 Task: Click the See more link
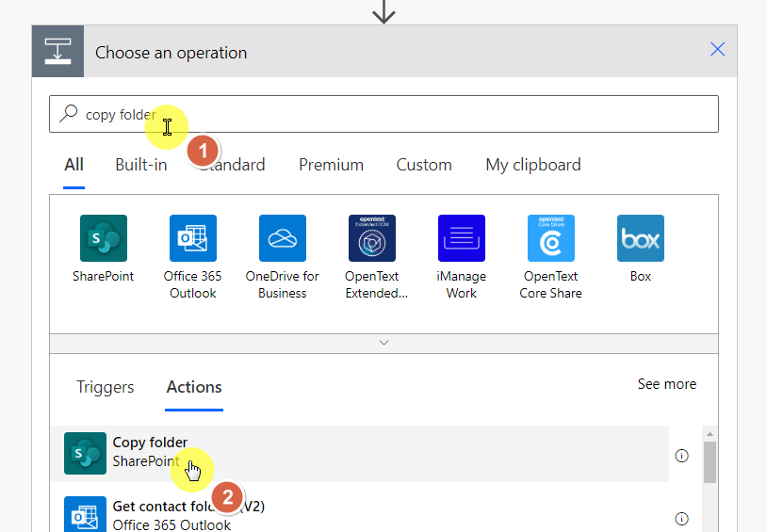click(x=667, y=384)
